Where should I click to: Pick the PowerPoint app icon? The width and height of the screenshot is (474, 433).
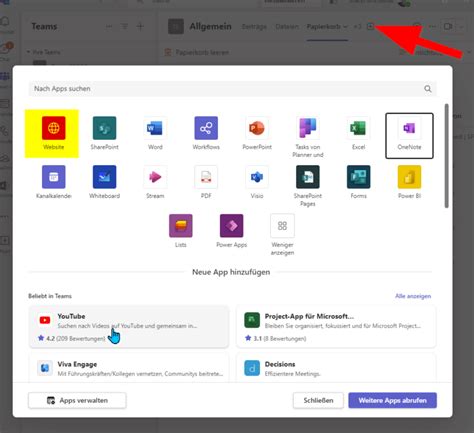(x=257, y=128)
